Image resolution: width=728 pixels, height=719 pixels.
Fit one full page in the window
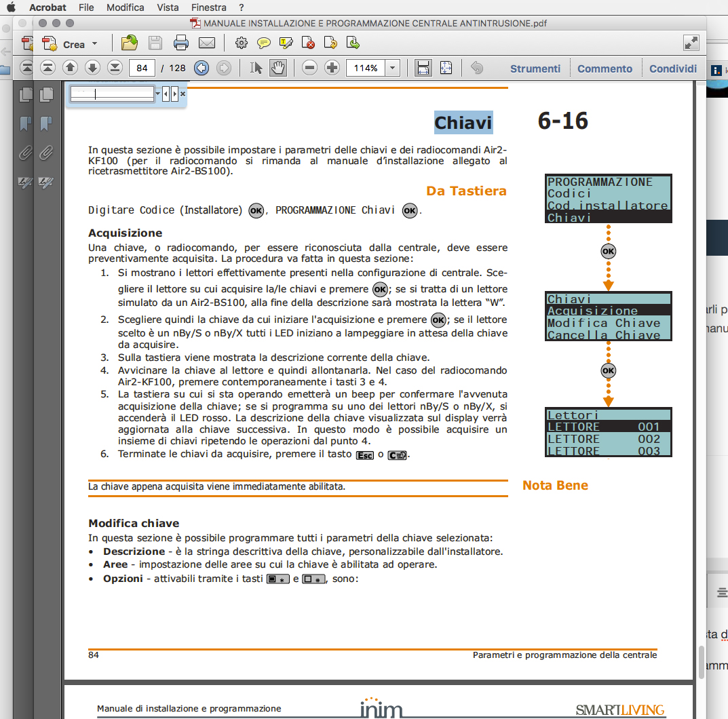[x=446, y=69]
